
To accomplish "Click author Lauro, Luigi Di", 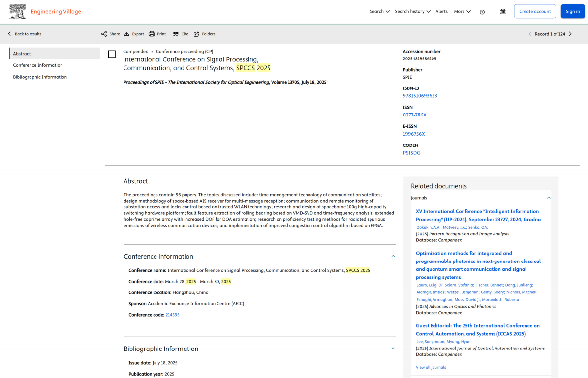I will (430, 285).
